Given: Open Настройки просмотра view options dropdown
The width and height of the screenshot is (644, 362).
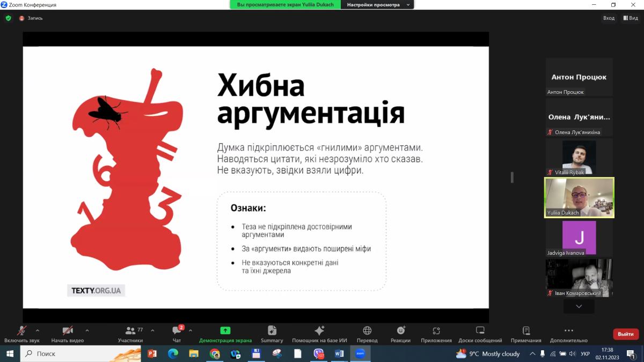Looking at the screenshot, I should [377, 5].
